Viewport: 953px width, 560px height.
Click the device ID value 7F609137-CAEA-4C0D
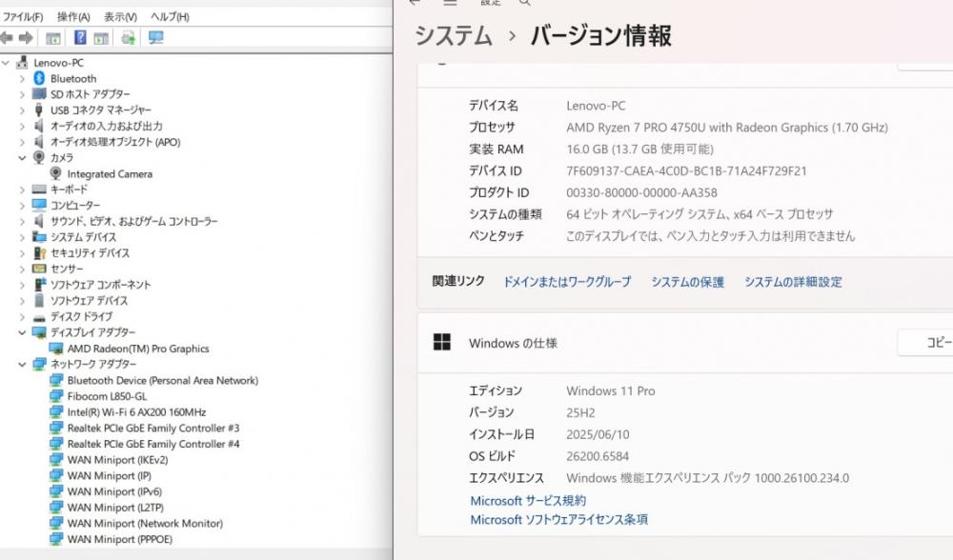coord(687,171)
